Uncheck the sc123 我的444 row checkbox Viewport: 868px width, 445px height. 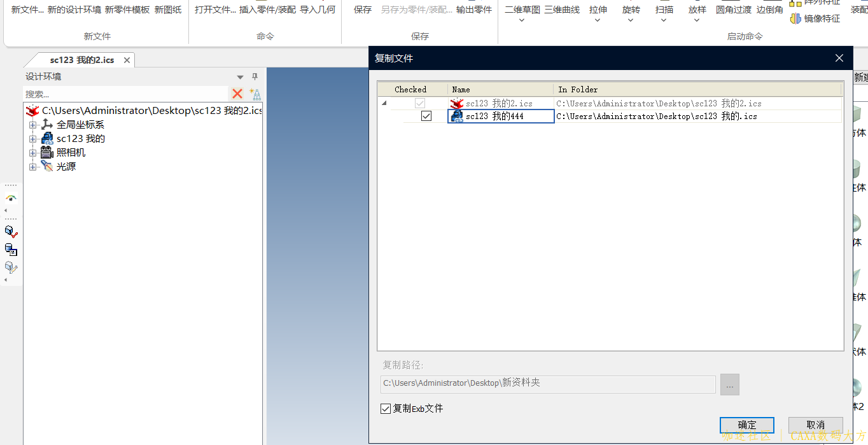pos(426,116)
